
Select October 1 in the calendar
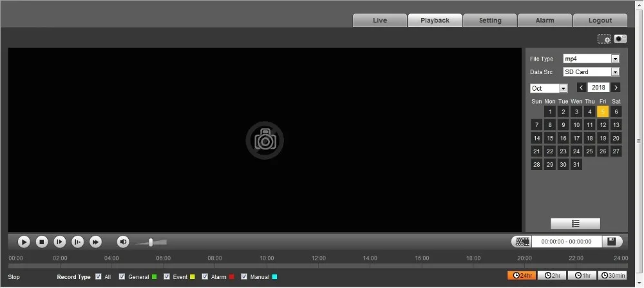point(550,111)
